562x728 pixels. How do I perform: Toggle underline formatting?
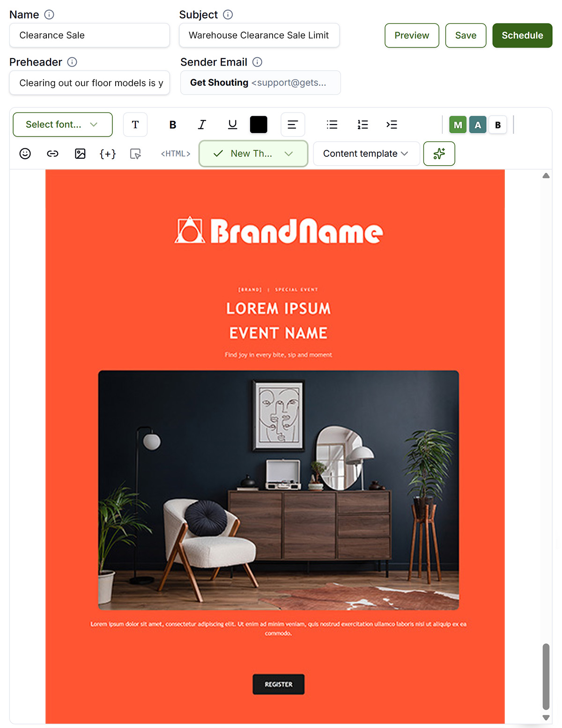point(232,125)
